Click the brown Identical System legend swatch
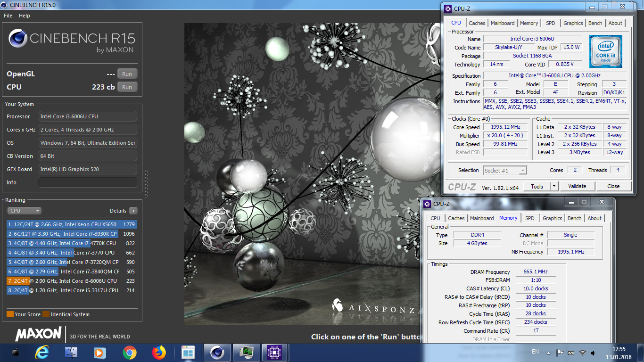The image size is (644, 362). click(46, 314)
